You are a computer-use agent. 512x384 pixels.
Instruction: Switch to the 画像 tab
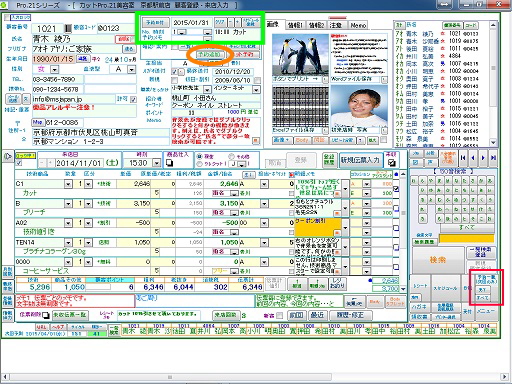[x=274, y=25]
